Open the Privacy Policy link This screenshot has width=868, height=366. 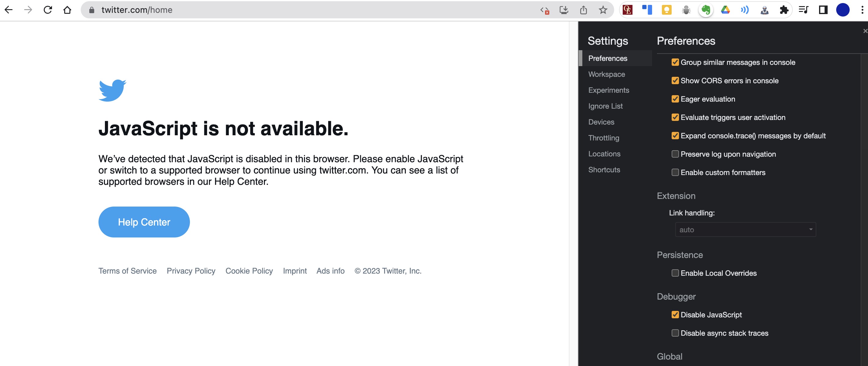(x=191, y=271)
